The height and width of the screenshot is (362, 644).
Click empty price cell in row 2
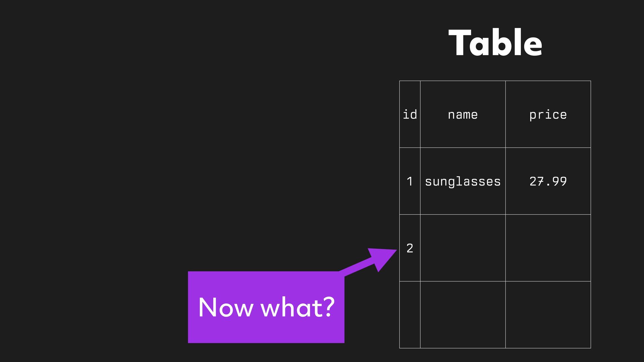548,248
